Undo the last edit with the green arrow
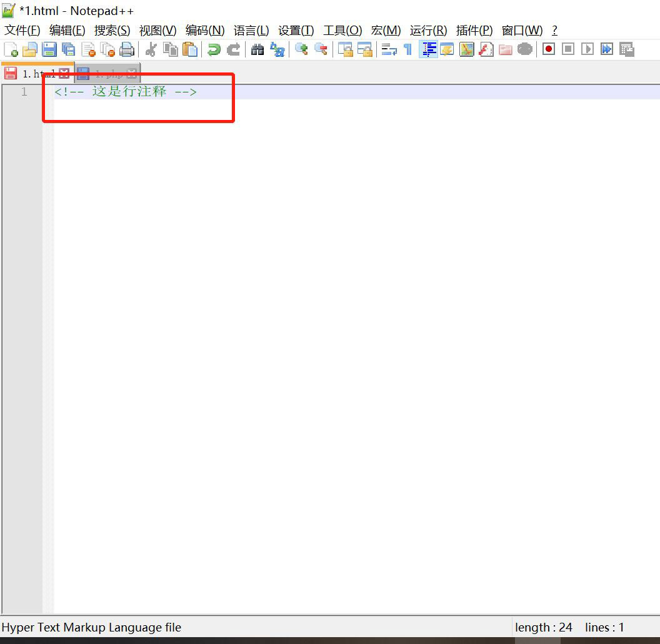This screenshot has width=660, height=644. coord(214,49)
